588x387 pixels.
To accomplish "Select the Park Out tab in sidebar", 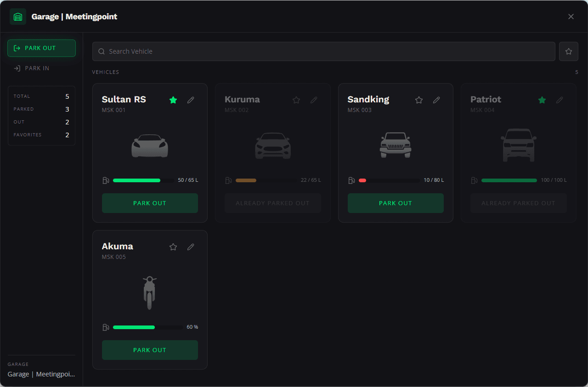I will [x=41, y=48].
